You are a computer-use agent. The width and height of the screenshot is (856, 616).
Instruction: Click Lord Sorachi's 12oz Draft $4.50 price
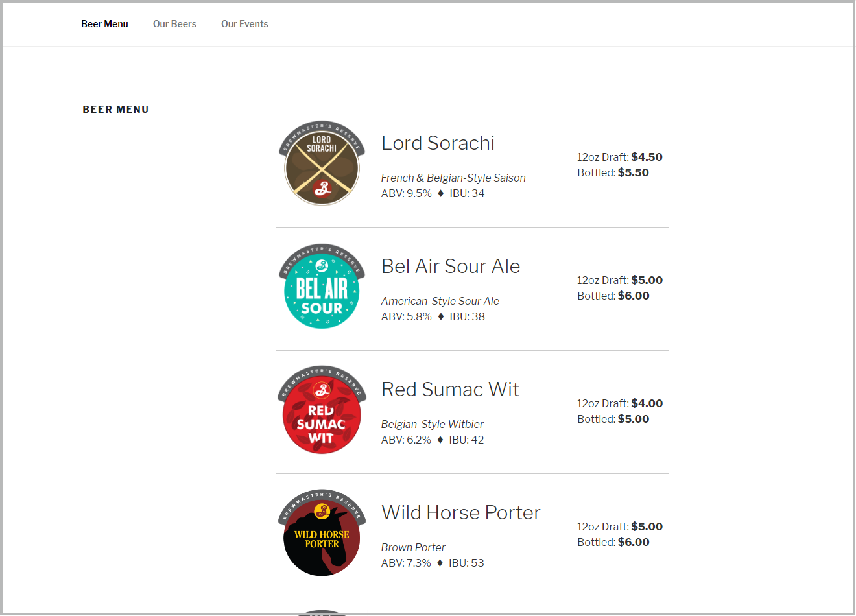(620, 157)
